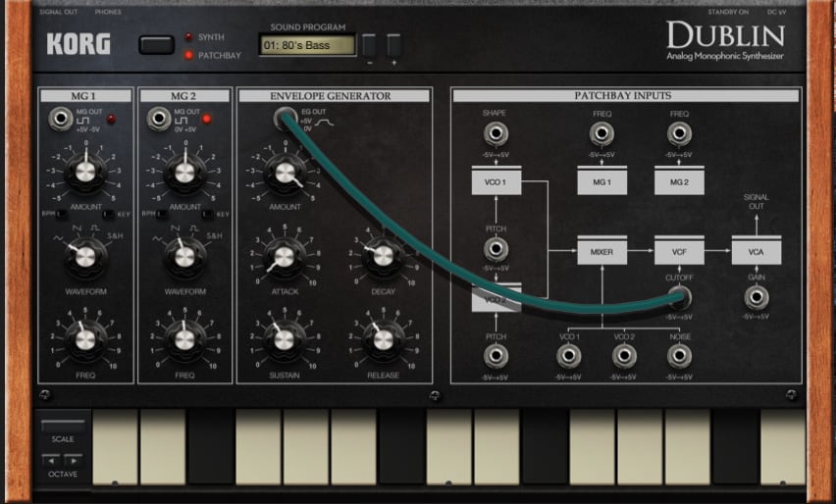Select next sound program with plus button

394,46
